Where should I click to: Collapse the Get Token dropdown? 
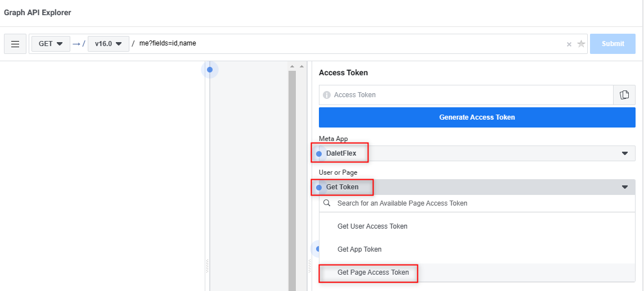pos(477,187)
